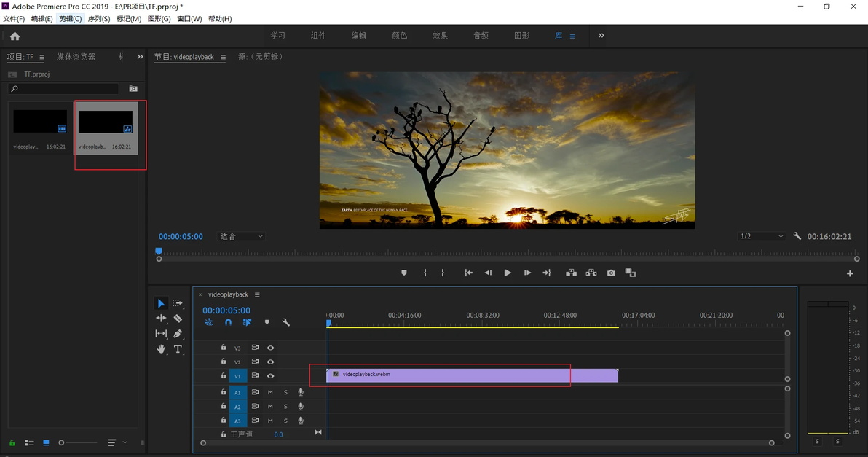Screen dimensions: 868x457
Task: Mute audio track A1
Action: click(270, 392)
